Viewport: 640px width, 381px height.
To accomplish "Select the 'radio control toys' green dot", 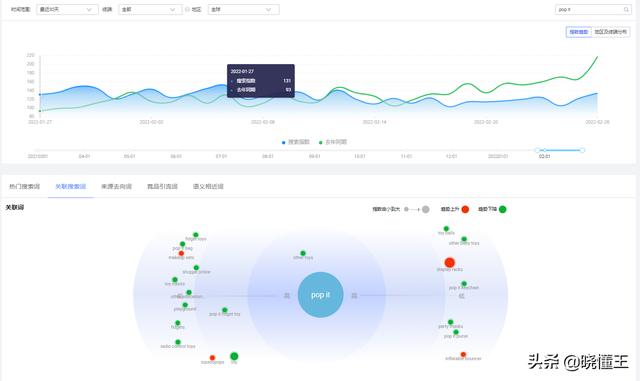I will (178, 342).
